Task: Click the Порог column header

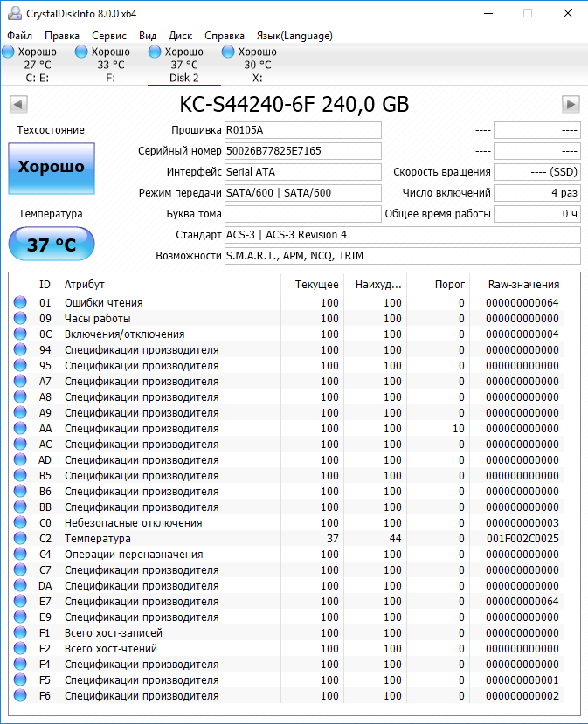Action: [438, 285]
